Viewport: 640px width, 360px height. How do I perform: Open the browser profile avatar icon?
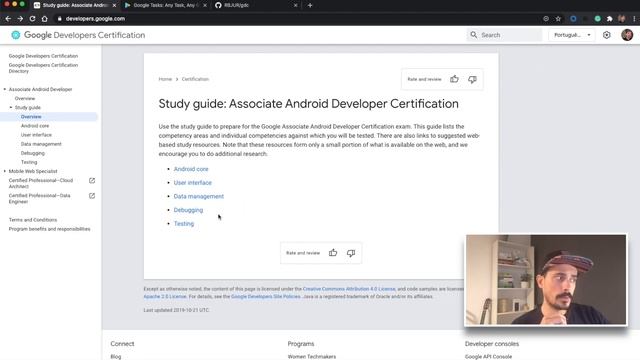tap(622, 19)
